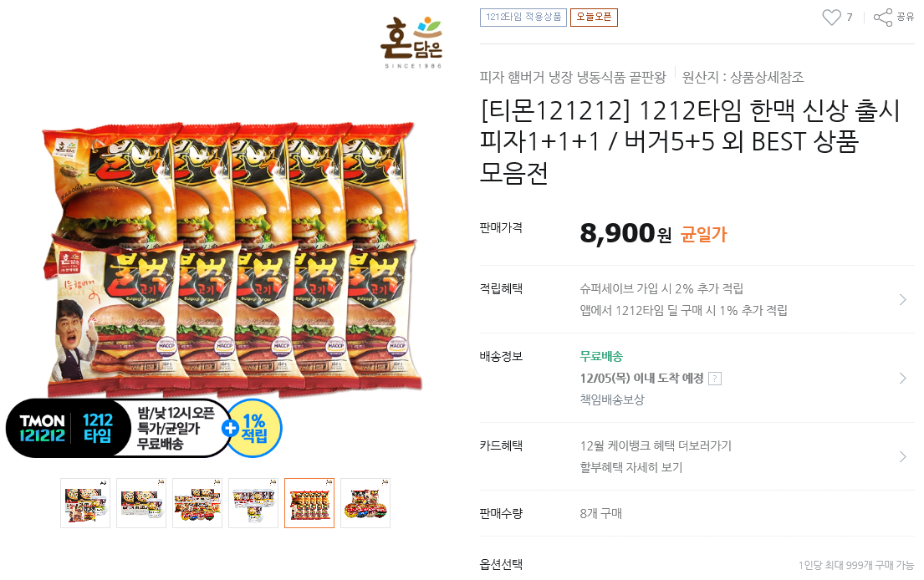This screenshot has width=924, height=580.
Task: Click the delivery date question mark icon
Action: pyautogui.click(x=714, y=379)
